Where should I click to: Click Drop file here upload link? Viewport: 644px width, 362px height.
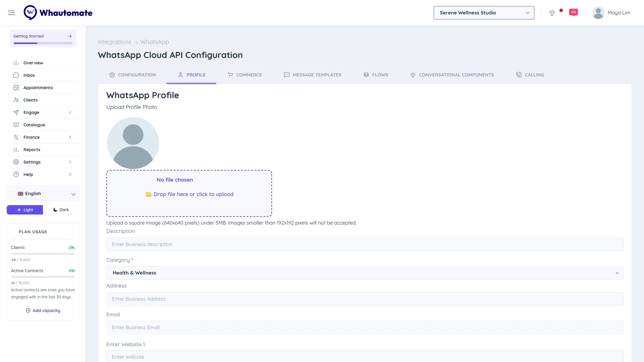tap(190, 194)
